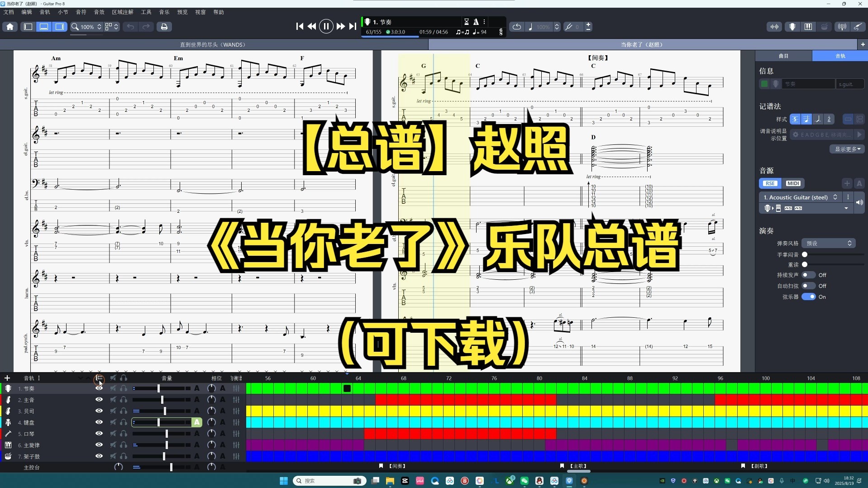Image resolution: width=868 pixels, height=488 pixels.
Task: Open the digital tuner
Action: point(842,27)
